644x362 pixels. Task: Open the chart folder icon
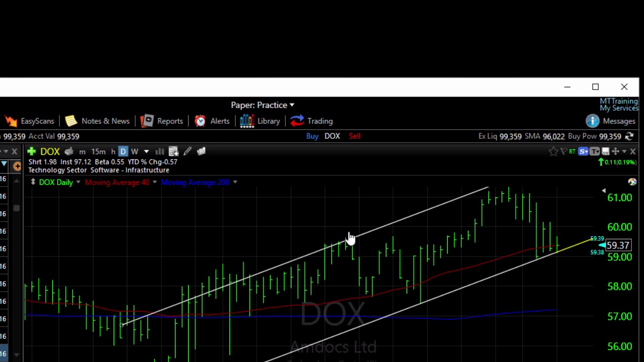tap(201, 151)
